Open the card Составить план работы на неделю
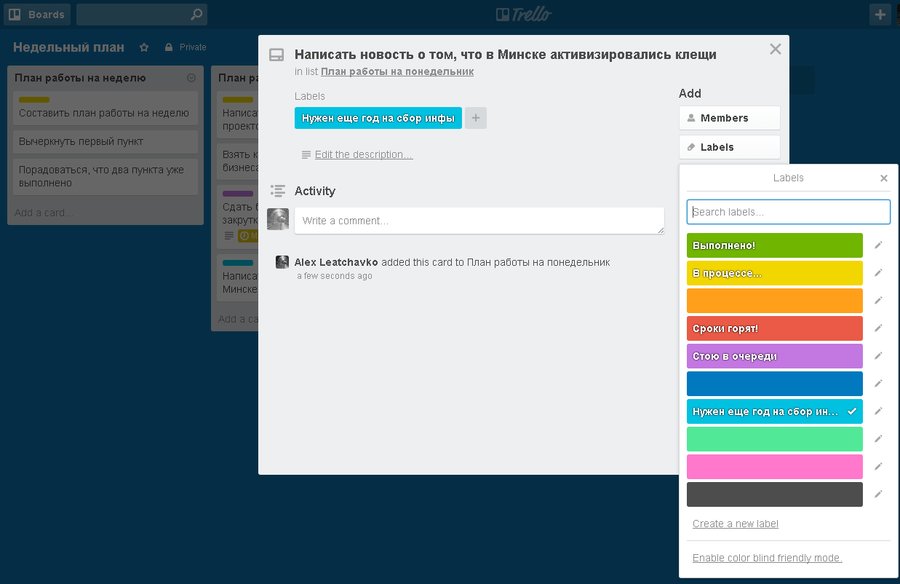The width and height of the screenshot is (900, 584). pyautogui.click(x=106, y=108)
